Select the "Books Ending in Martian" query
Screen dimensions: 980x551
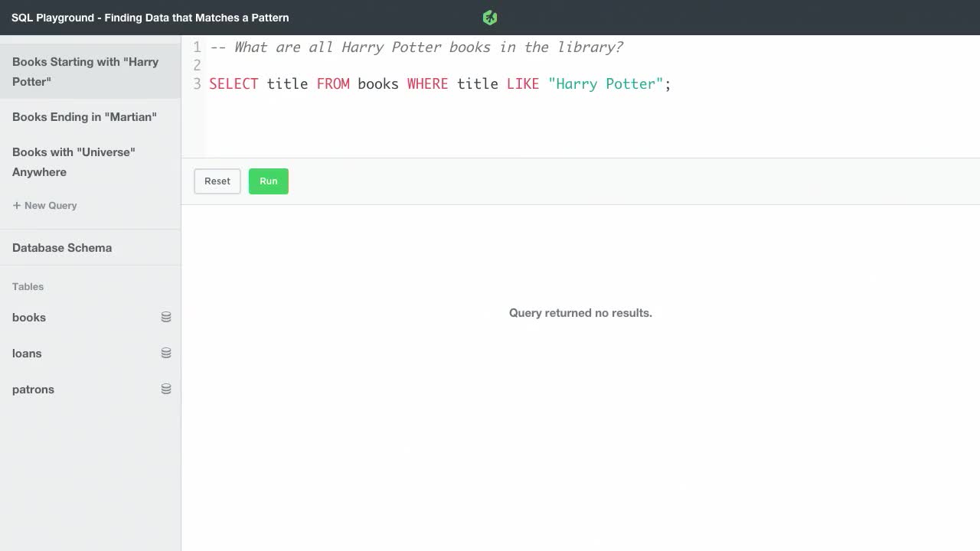tap(84, 116)
